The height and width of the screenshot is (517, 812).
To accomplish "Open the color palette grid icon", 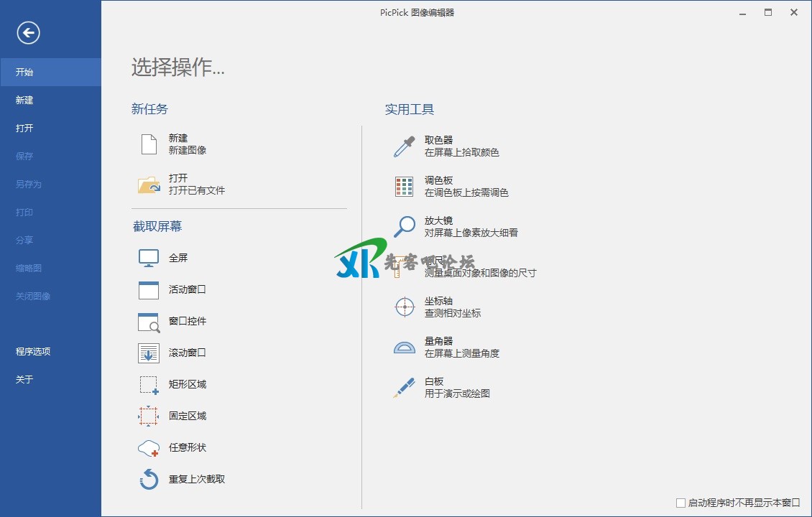I will click(x=405, y=187).
